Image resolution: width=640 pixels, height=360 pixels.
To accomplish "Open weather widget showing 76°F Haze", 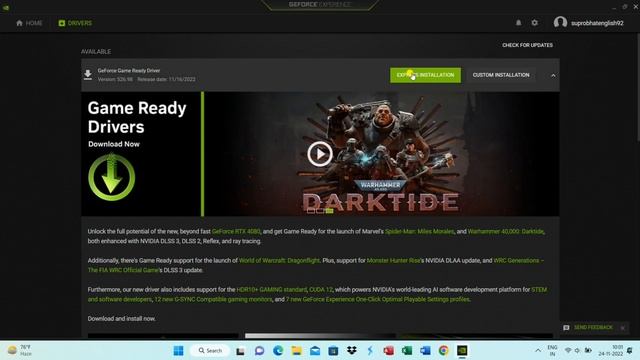I will [x=20, y=351].
